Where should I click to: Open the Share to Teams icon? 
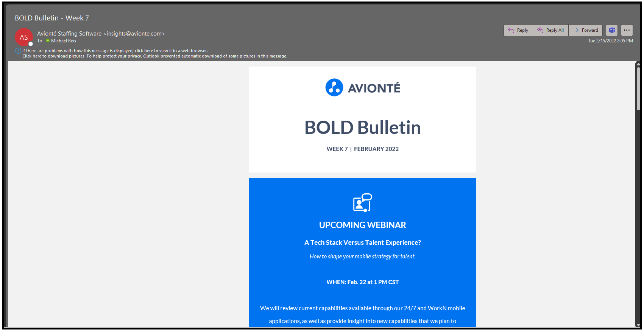click(x=612, y=30)
